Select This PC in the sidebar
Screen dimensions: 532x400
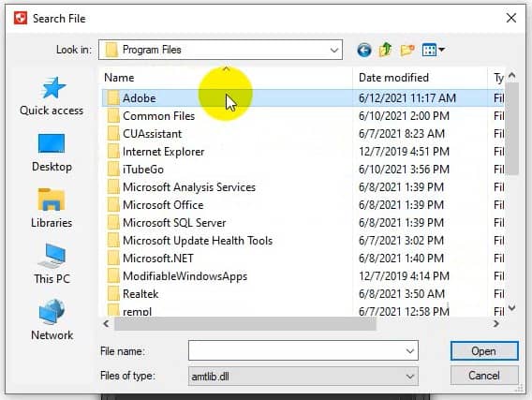coord(52,264)
